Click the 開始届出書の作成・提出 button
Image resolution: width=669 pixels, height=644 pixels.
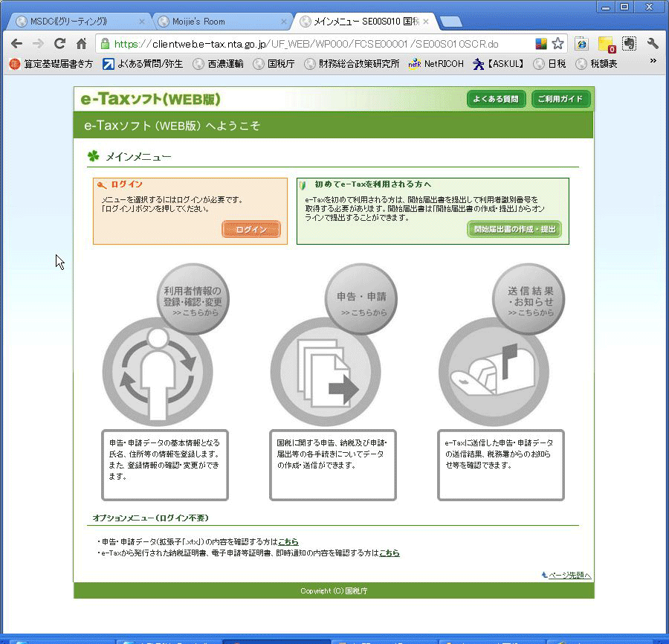click(x=514, y=229)
